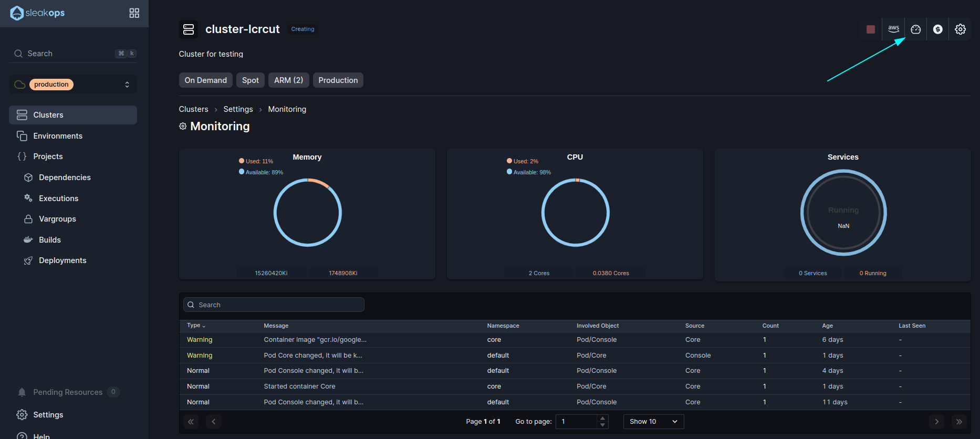Open the production environment selector

click(73, 85)
